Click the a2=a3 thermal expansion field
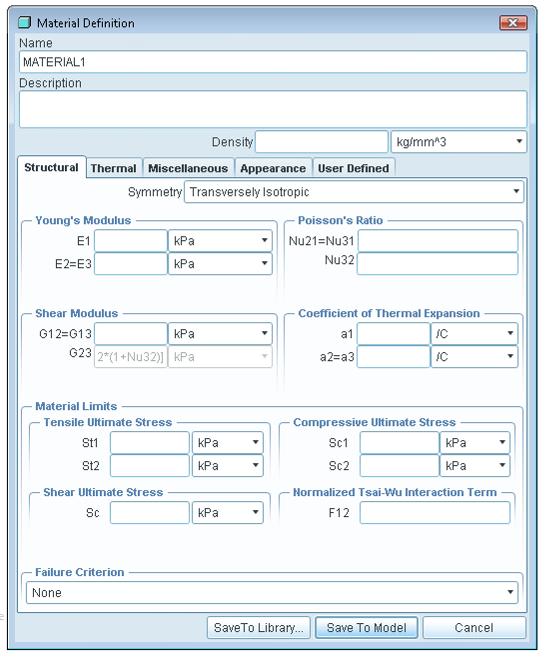The height and width of the screenshot is (657, 549). [394, 357]
